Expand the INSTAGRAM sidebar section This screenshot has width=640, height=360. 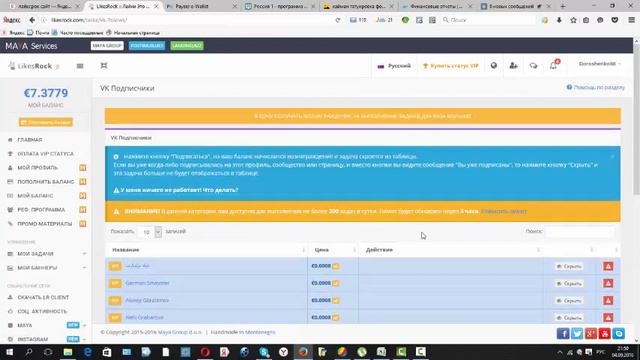46,339
